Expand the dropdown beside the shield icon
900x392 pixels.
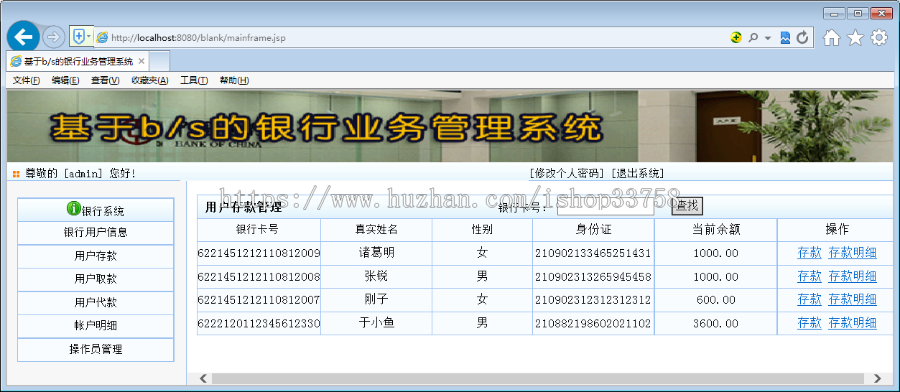(89, 37)
